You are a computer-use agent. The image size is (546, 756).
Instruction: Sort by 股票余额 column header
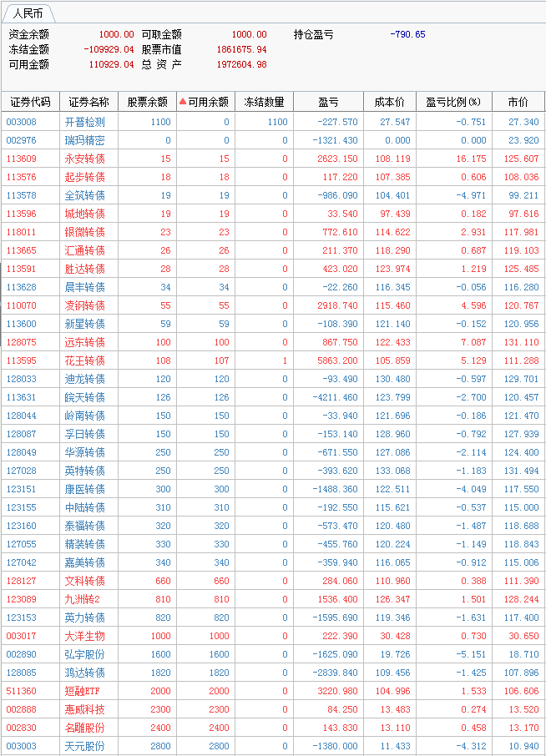click(x=147, y=102)
